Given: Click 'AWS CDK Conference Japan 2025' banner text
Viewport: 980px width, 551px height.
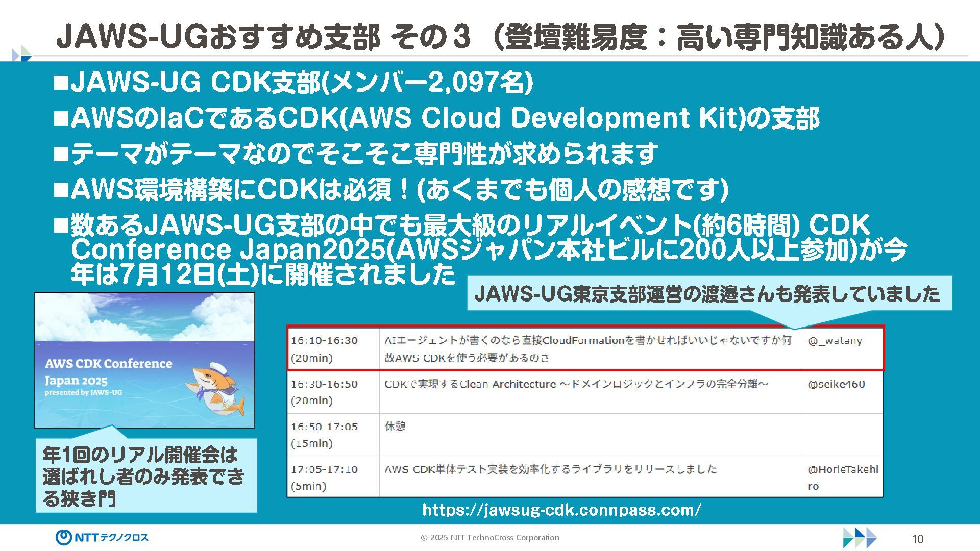Looking at the screenshot, I should (x=108, y=371).
